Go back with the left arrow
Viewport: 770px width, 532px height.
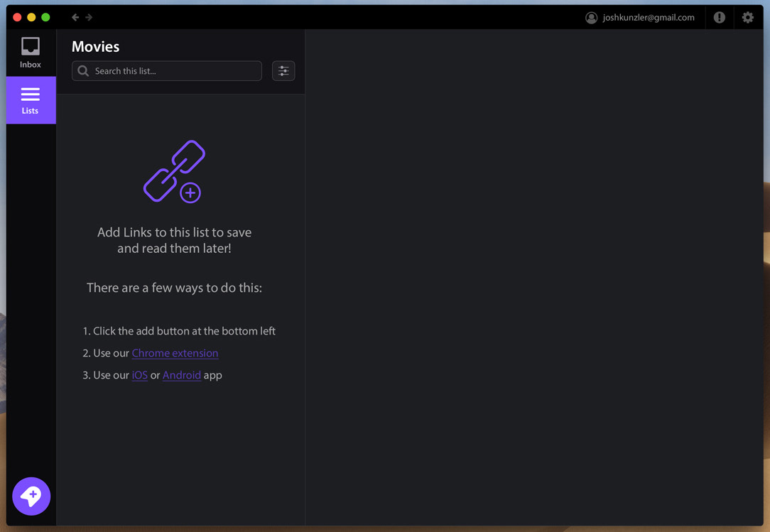pos(75,17)
